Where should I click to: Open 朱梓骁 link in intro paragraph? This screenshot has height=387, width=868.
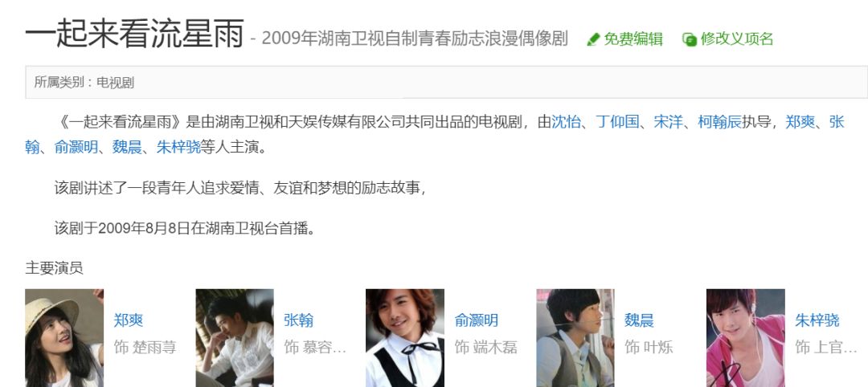(178, 147)
